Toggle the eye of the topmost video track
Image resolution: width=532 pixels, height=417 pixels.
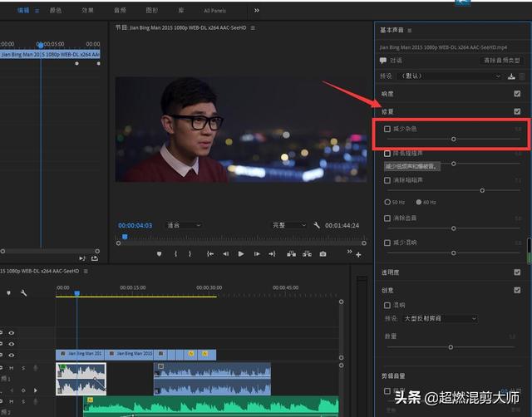(x=11, y=333)
